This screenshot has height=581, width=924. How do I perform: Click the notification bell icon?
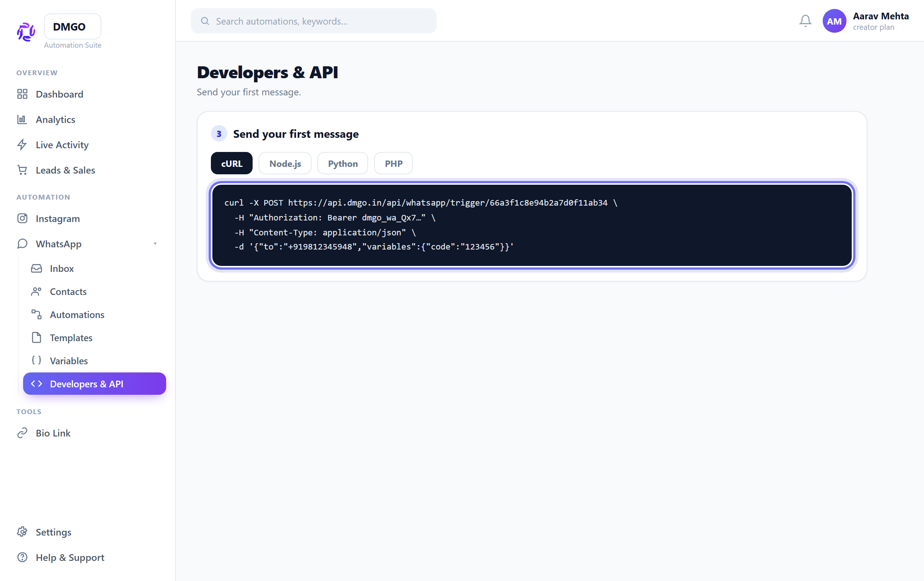805,21
